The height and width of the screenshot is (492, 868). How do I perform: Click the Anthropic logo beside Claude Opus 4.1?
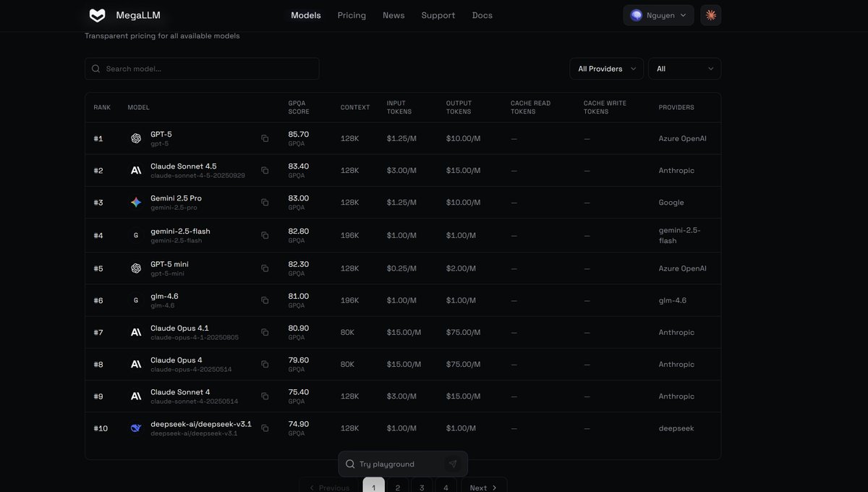pos(136,332)
